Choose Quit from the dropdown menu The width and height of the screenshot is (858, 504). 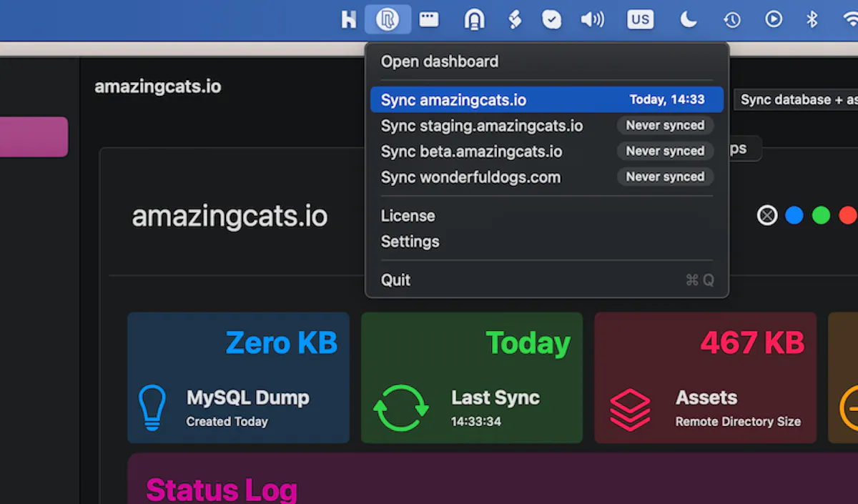click(x=547, y=280)
